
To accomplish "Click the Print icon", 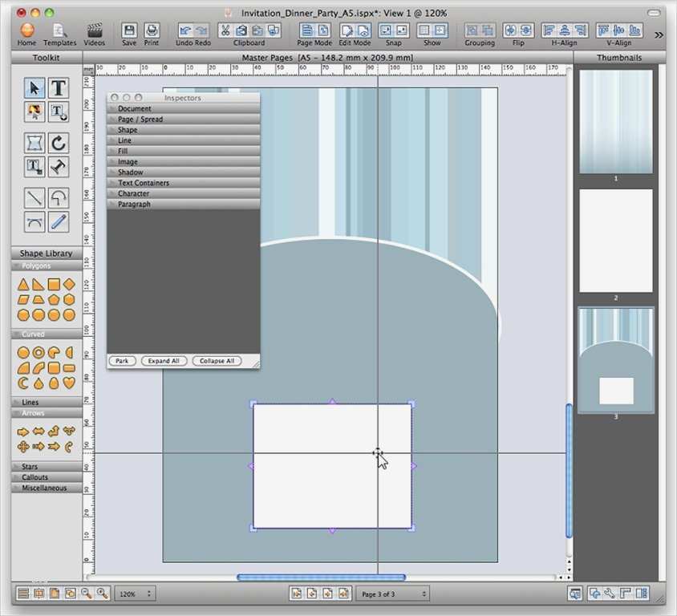I will click(x=151, y=31).
